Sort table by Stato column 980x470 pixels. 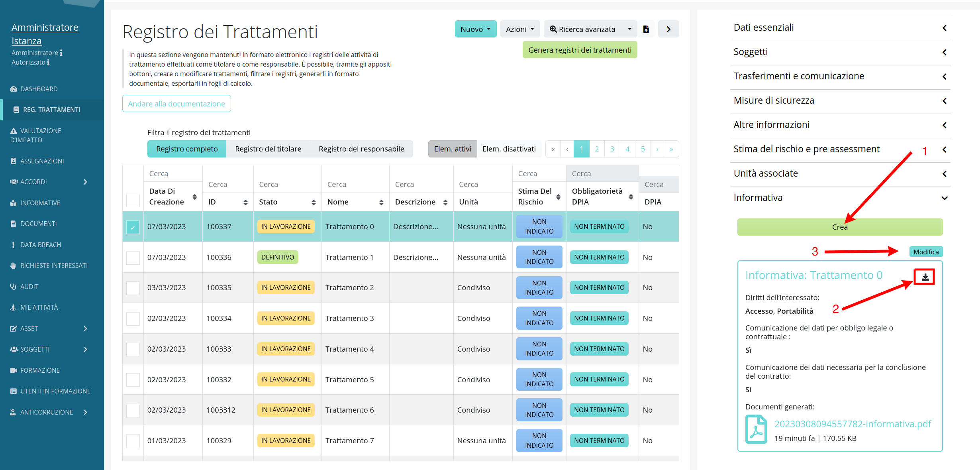click(x=314, y=203)
